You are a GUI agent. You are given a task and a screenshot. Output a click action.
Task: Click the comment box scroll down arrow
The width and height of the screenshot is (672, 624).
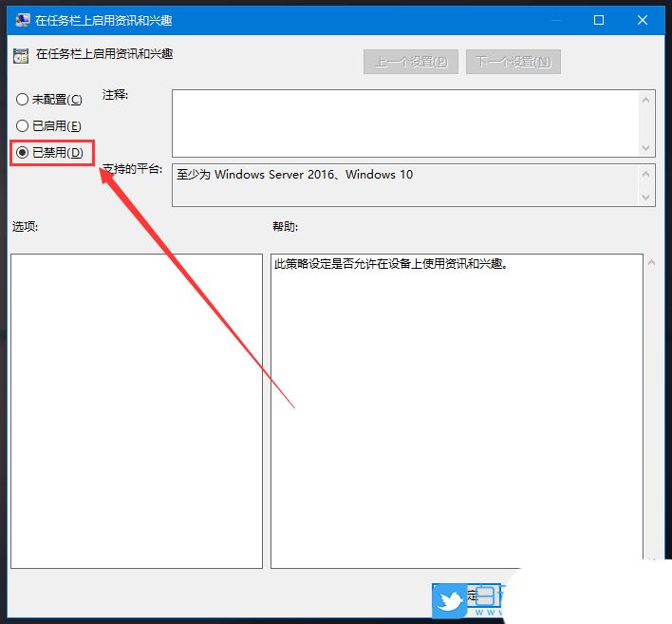(x=645, y=148)
